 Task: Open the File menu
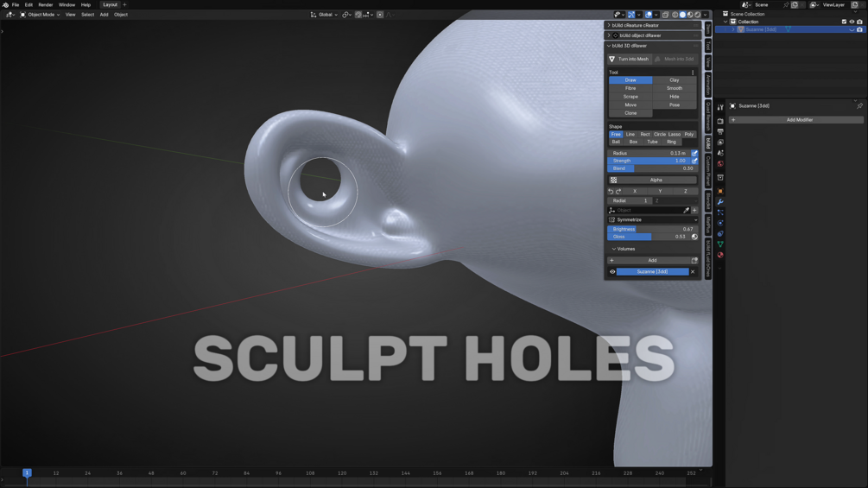16,4
